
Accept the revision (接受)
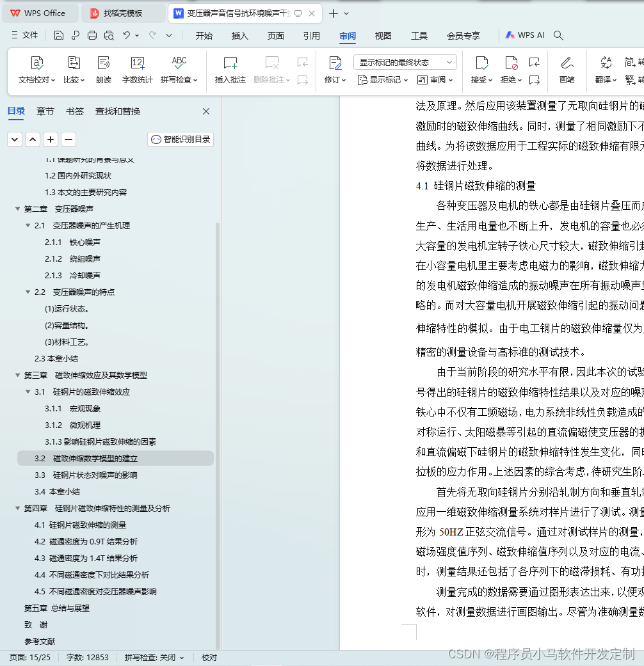coord(481,70)
